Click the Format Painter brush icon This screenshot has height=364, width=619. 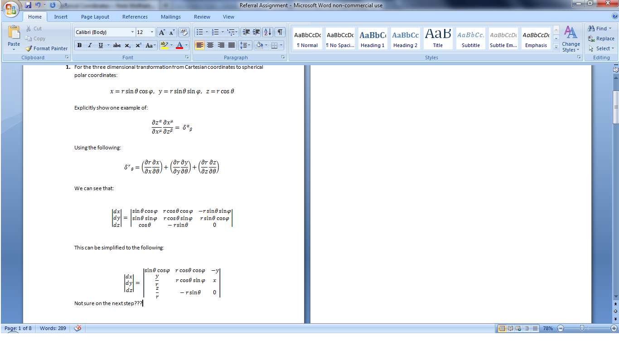tap(29, 48)
